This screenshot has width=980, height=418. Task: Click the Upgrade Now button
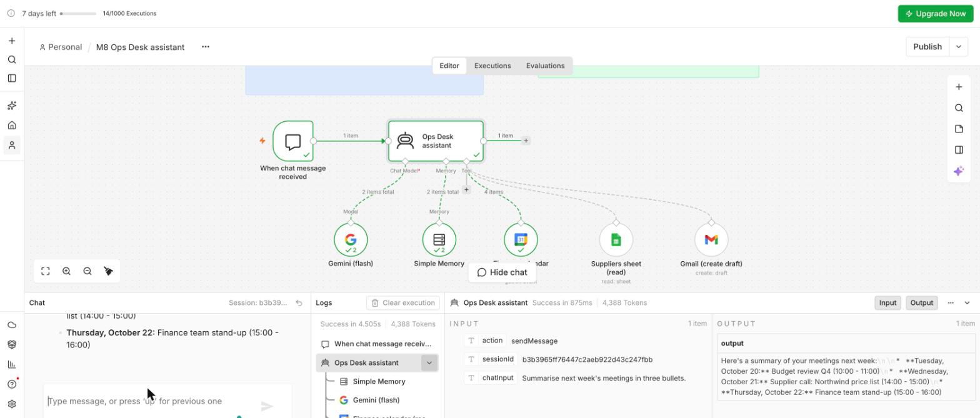(936, 14)
